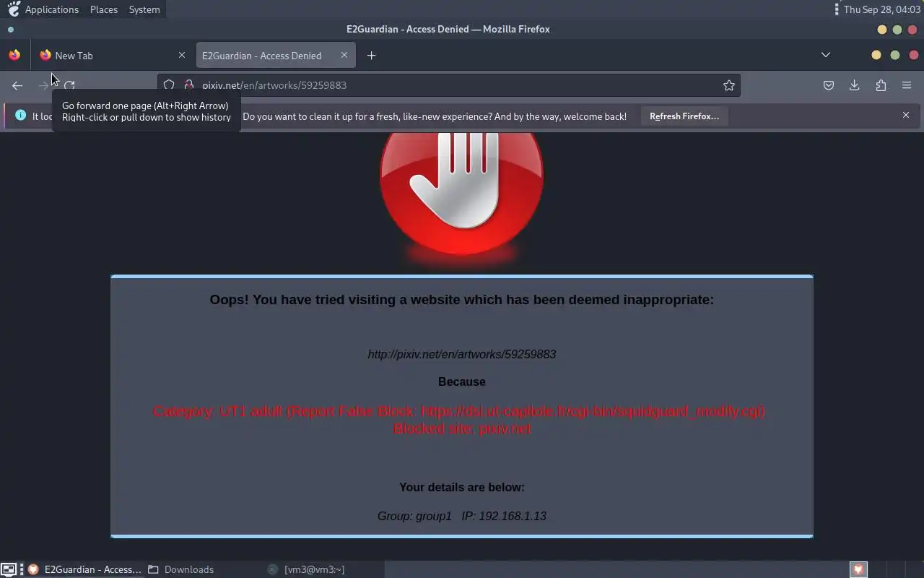Click the tray icon in the bottom panel
This screenshot has height=578, width=924.
[858, 569]
